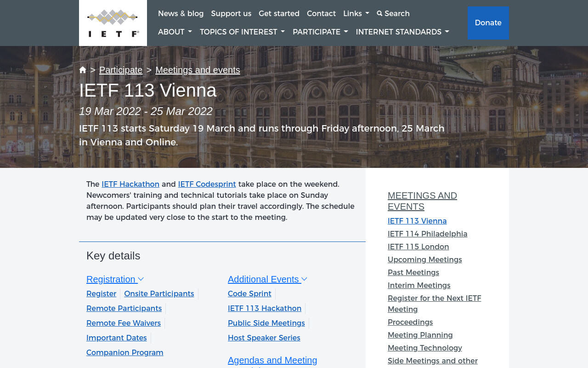Screen dimensions: 588x368
Task: Open Host Speaker Series
Action: coord(264,338)
